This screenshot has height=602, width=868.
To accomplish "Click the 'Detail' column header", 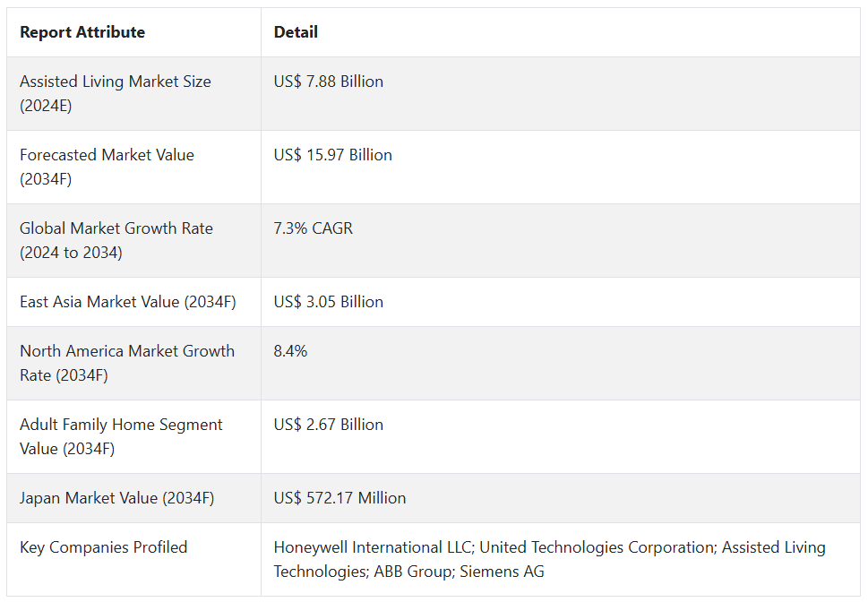I will pos(296,32).
